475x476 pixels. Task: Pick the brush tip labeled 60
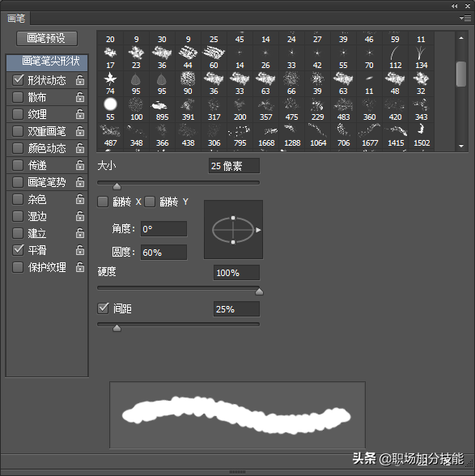[214, 57]
